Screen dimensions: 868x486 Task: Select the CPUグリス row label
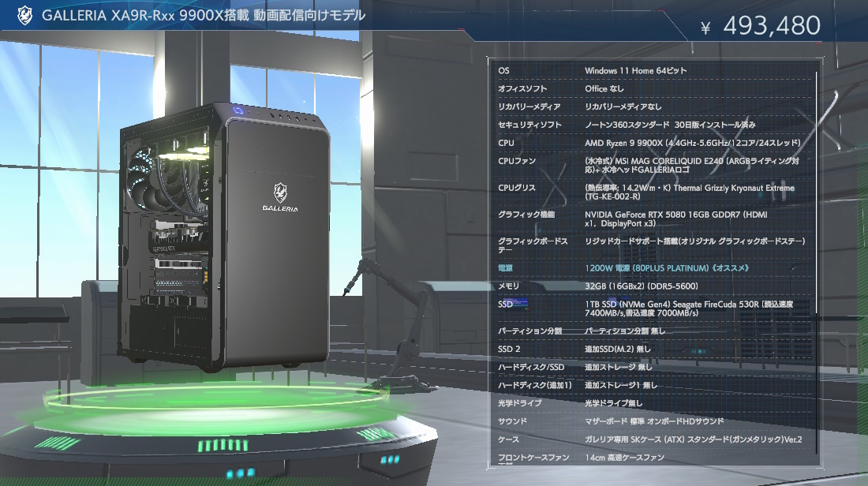click(x=517, y=189)
